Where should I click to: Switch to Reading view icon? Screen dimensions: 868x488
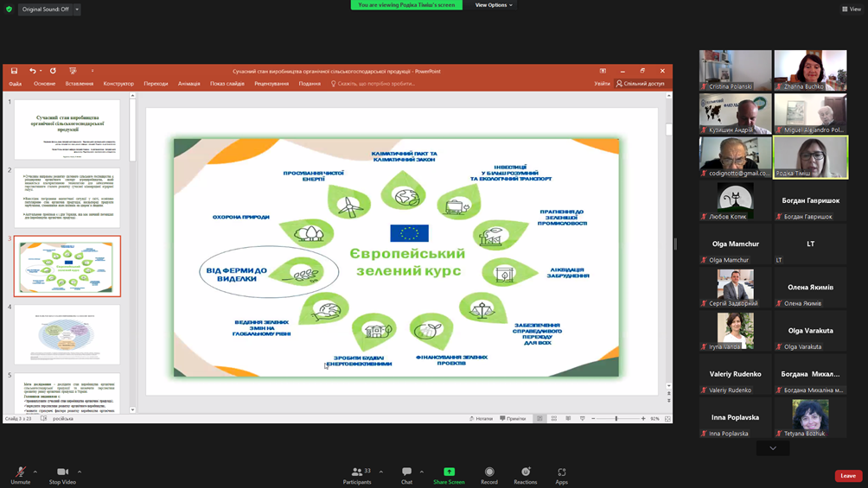568,419
